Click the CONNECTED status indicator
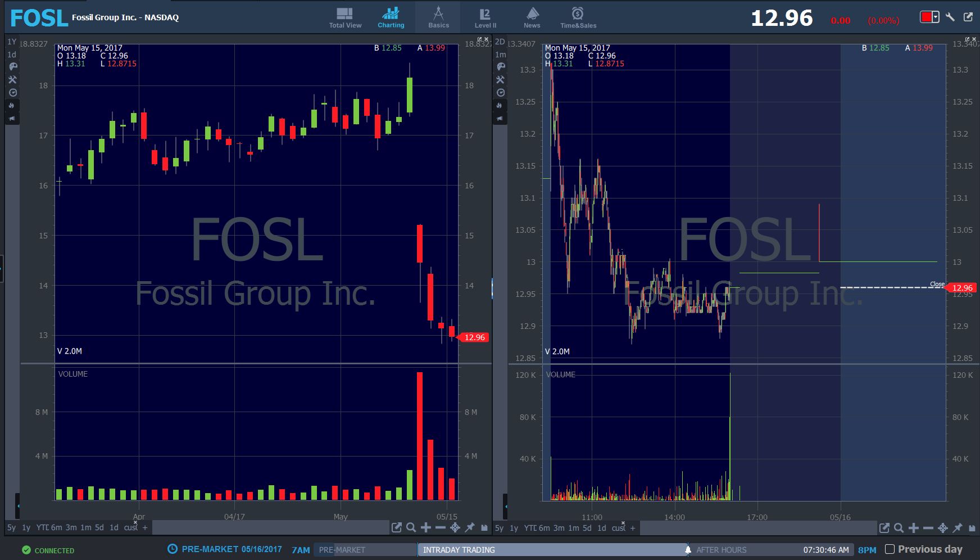The width and height of the screenshot is (980, 560). (48, 550)
